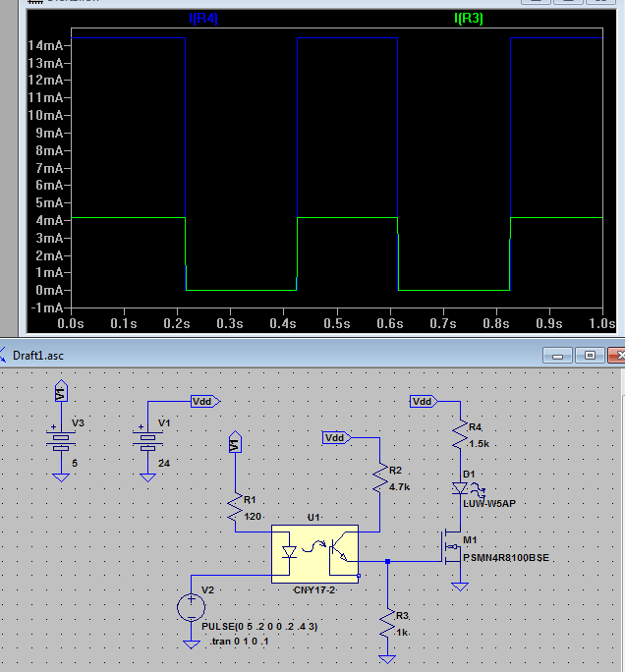Select the M1 MOSFET symbol

[452, 546]
